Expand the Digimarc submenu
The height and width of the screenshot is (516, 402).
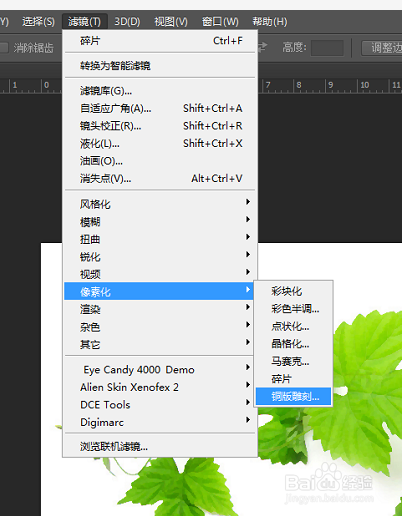point(160,422)
